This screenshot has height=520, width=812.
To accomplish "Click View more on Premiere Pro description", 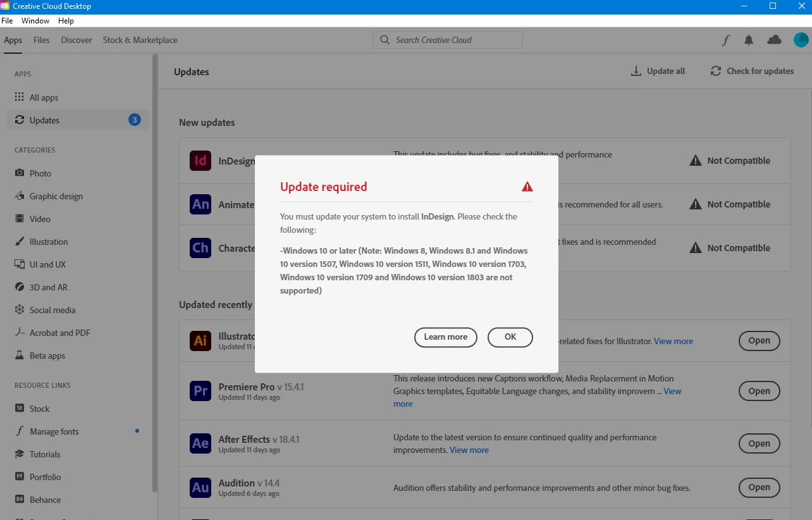I will pos(672,391).
